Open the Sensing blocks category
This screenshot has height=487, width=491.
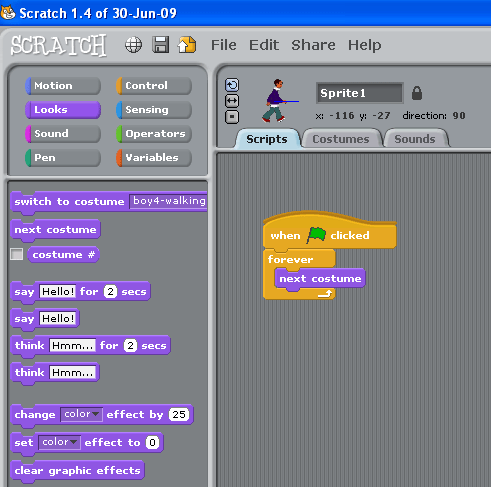coord(154,110)
